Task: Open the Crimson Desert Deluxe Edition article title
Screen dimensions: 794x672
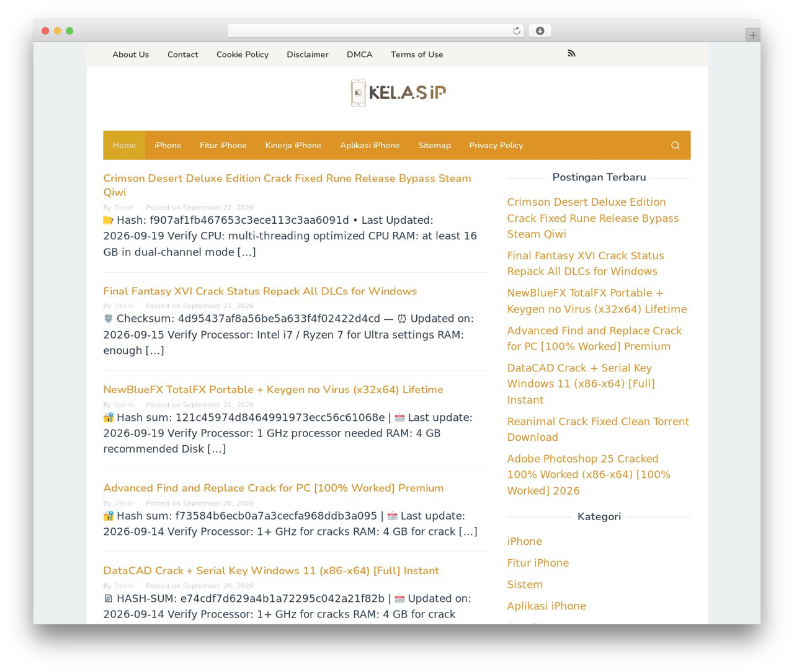Action: pyautogui.click(x=287, y=185)
